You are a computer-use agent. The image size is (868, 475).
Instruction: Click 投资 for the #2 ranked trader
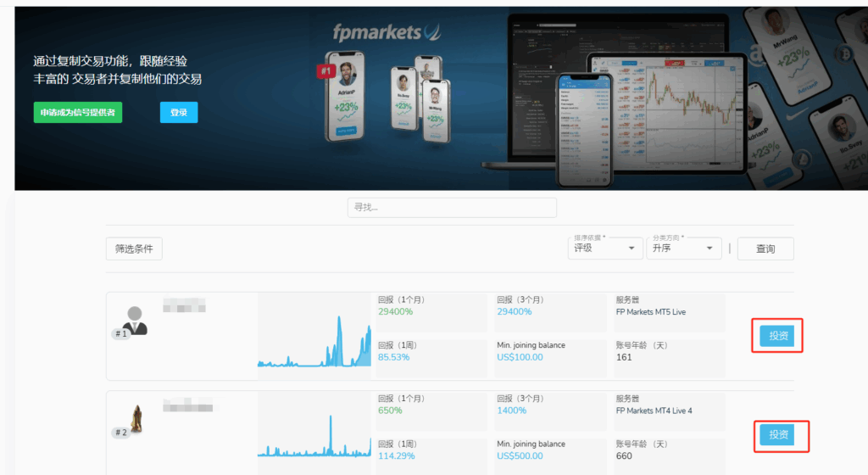(777, 435)
